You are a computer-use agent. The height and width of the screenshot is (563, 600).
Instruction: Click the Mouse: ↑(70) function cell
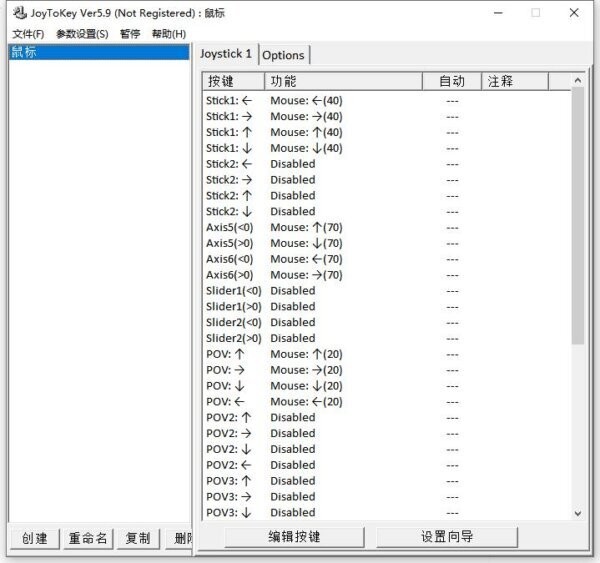306,227
